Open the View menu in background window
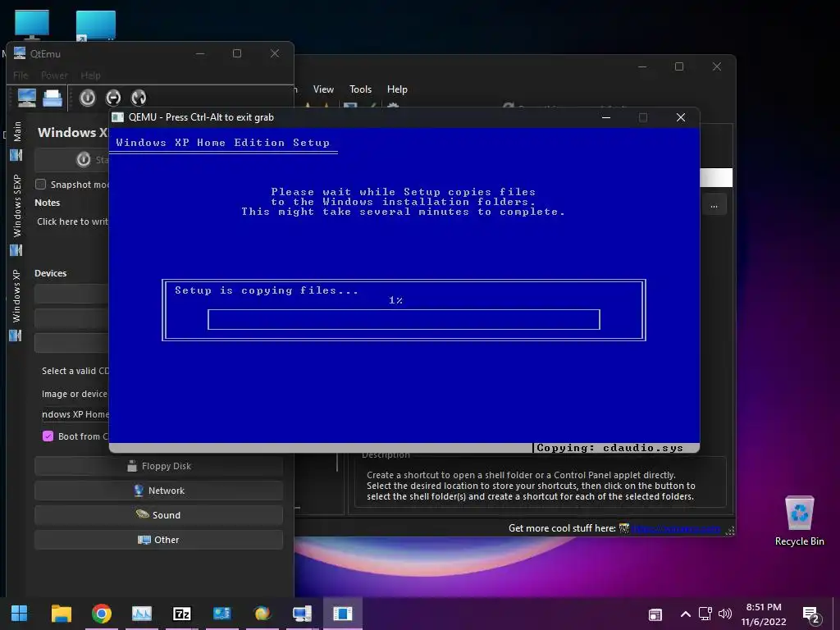Screen dimensions: 840x630 coord(323,89)
